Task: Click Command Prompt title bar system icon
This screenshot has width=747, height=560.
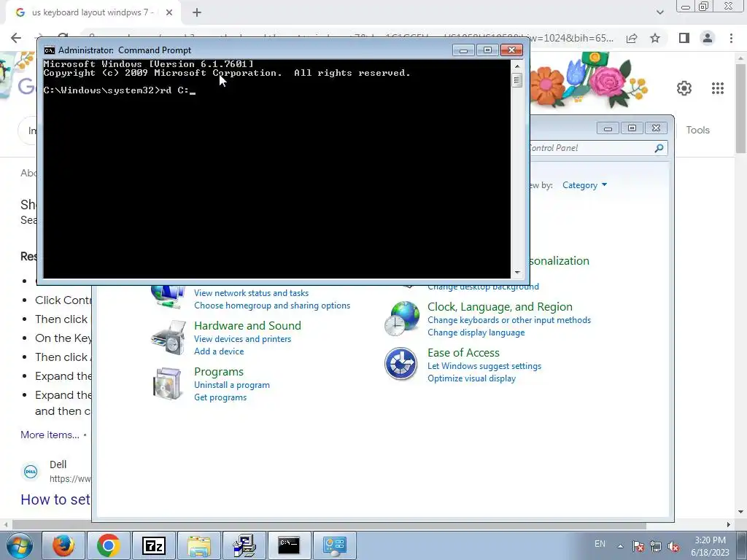Action: coord(49,50)
